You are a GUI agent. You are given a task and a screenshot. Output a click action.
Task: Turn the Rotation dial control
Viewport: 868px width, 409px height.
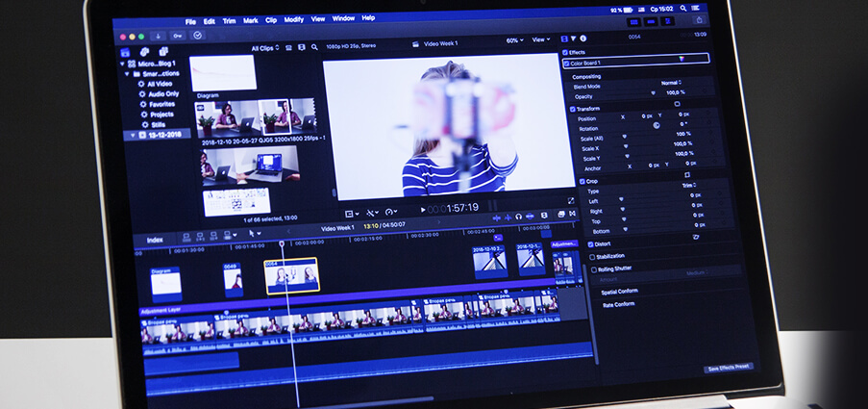(657, 125)
